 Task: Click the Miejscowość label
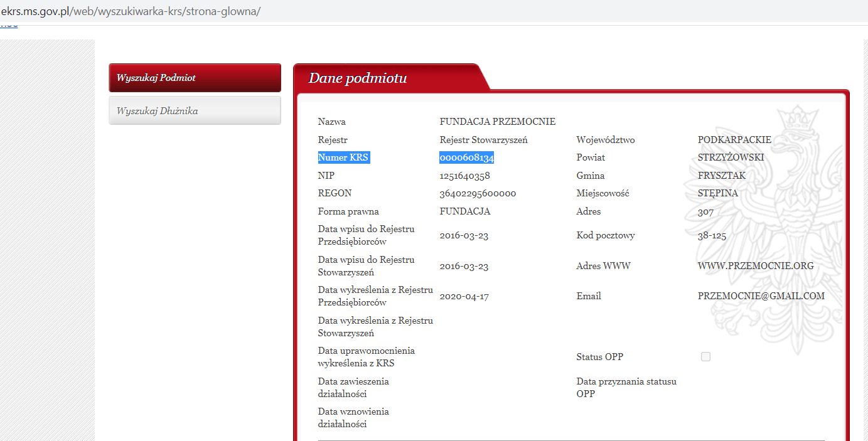click(603, 193)
